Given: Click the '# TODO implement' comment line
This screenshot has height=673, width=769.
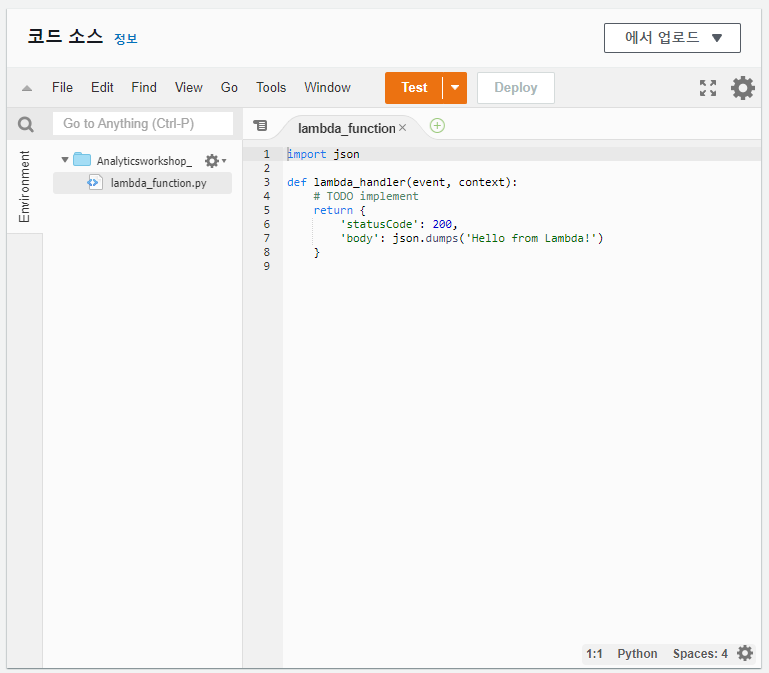Looking at the screenshot, I should 366,196.
